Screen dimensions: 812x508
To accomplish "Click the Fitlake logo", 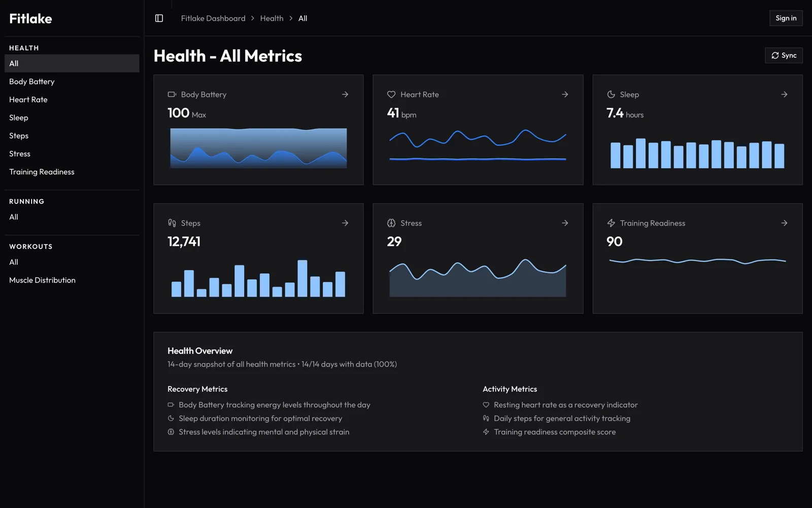I will 30,19.
